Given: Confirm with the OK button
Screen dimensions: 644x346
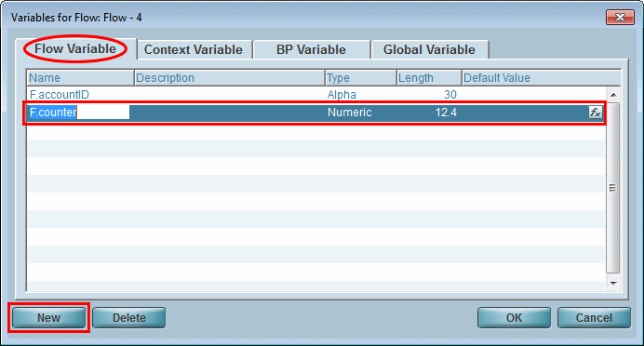Looking at the screenshot, I should pyautogui.click(x=514, y=318).
